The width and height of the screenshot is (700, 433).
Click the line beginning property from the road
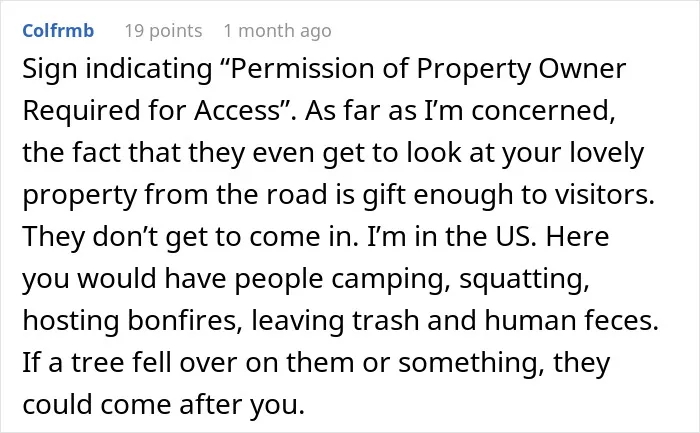[x=338, y=195]
